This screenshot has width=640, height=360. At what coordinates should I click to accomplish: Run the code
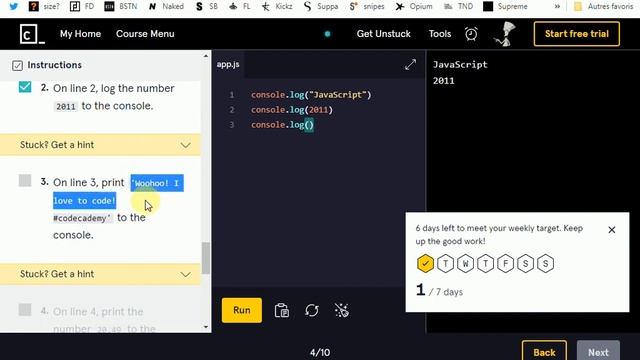(x=242, y=310)
